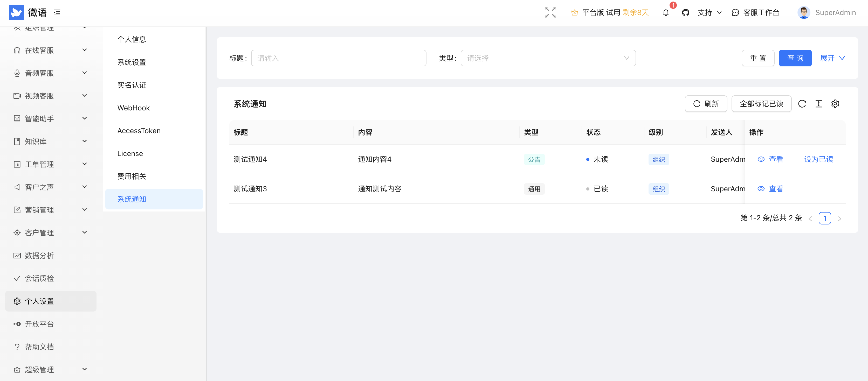Click the eye icon for 测试通知4
Image resolution: width=868 pixels, height=381 pixels.
[x=761, y=159]
